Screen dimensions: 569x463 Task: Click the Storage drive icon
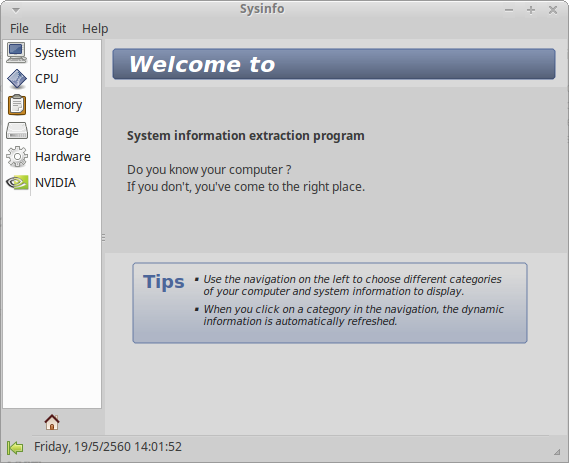[x=17, y=131]
